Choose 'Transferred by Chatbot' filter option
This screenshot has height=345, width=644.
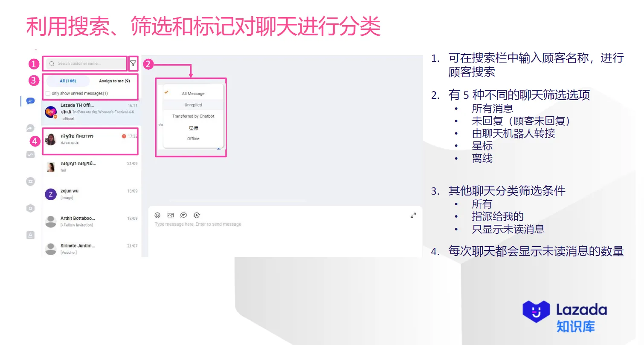click(x=193, y=116)
